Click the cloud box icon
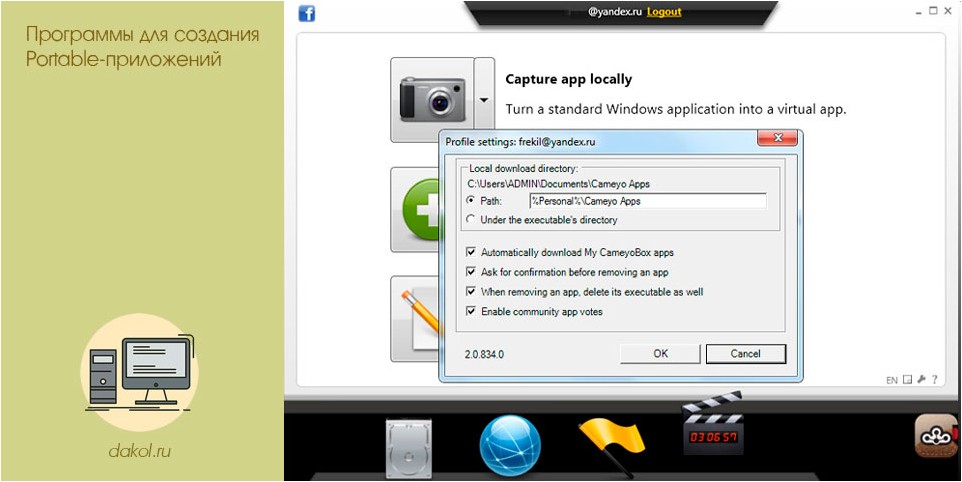Viewport: 962px width, 482px height. pyautogui.click(x=936, y=436)
